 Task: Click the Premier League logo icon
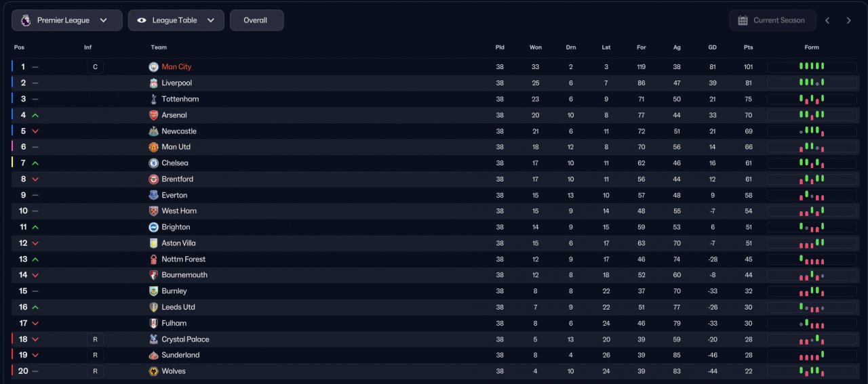click(26, 20)
